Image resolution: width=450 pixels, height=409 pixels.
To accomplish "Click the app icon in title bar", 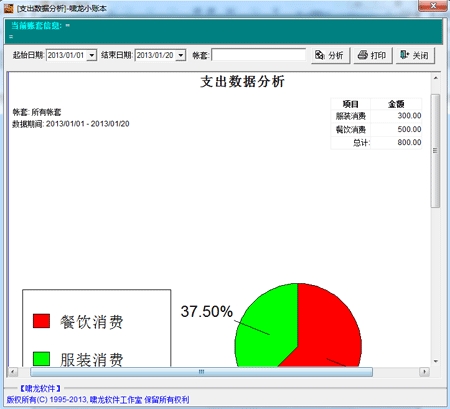I will click(9, 8).
